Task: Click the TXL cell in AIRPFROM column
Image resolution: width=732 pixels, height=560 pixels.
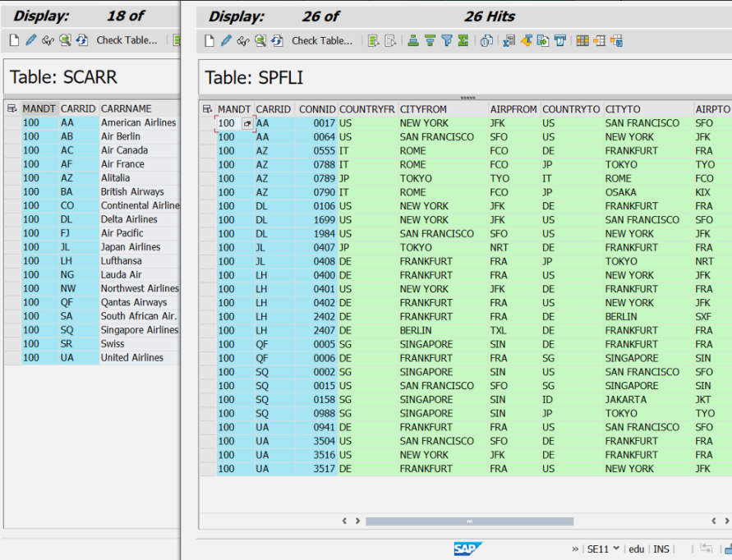Action: [x=514, y=330]
